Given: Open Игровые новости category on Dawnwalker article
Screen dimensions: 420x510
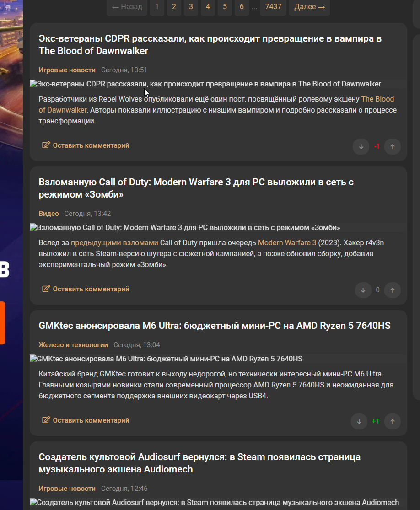Looking at the screenshot, I should 67,70.
